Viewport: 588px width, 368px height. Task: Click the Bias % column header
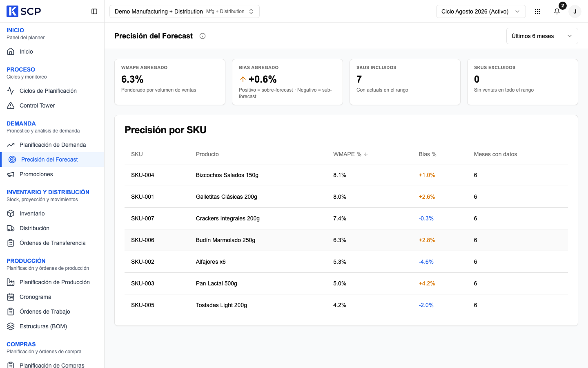tap(428, 154)
